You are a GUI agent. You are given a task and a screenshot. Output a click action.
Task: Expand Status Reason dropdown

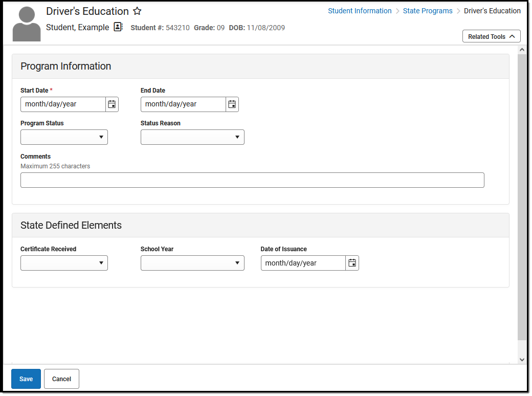192,137
